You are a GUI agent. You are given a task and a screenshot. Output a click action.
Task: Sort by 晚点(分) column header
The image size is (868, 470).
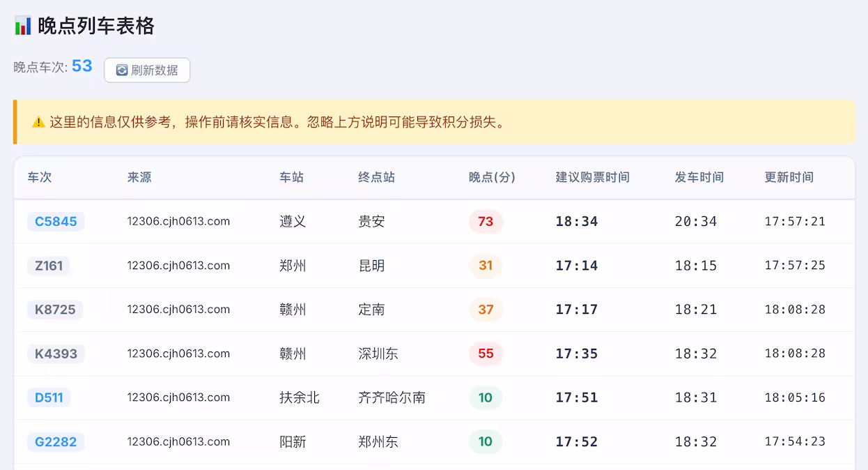point(492,177)
